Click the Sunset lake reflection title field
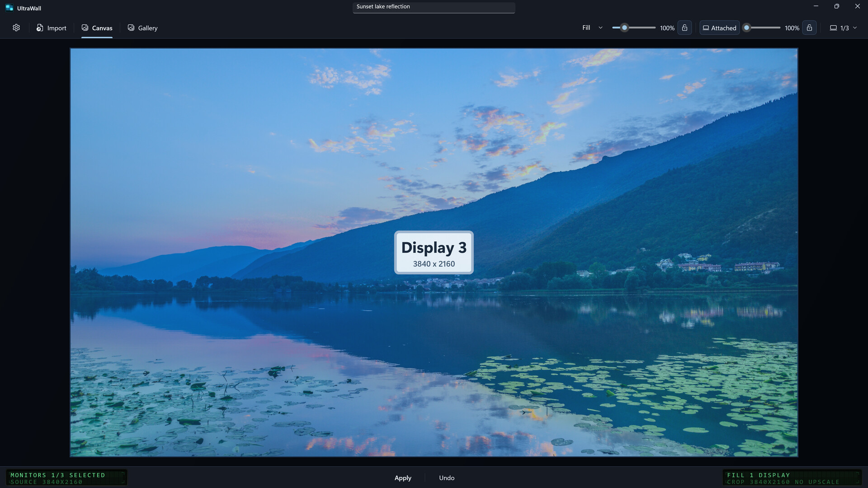This screenshot has width=868, height=488. click(434, 7)
